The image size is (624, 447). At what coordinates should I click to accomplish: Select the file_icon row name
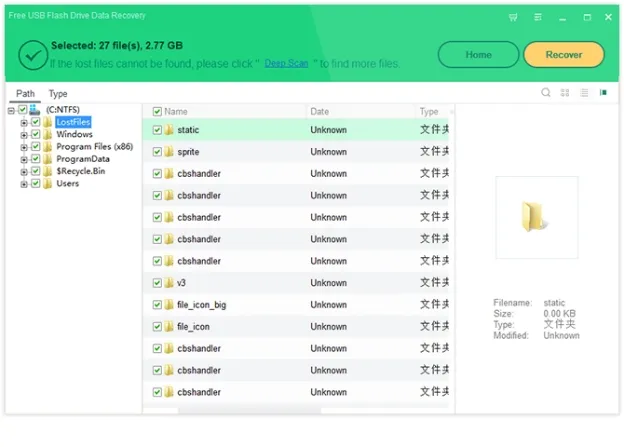click(x=193, y=326)
